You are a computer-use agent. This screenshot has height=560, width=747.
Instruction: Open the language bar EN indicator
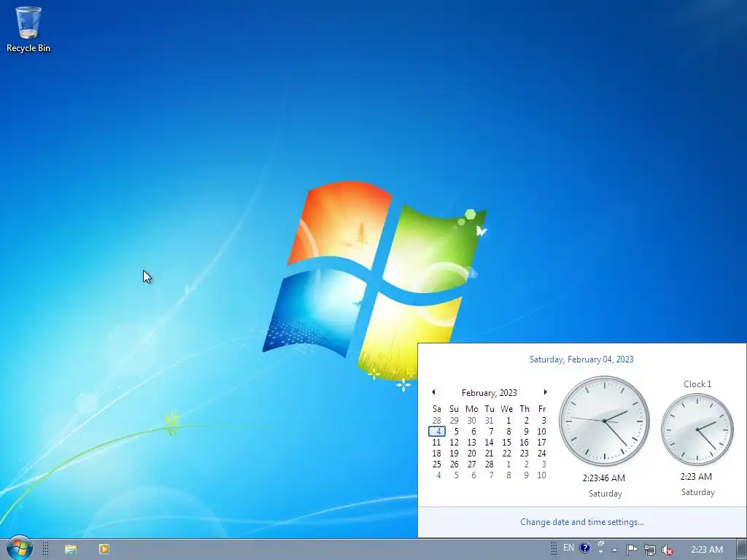point(568,548)
